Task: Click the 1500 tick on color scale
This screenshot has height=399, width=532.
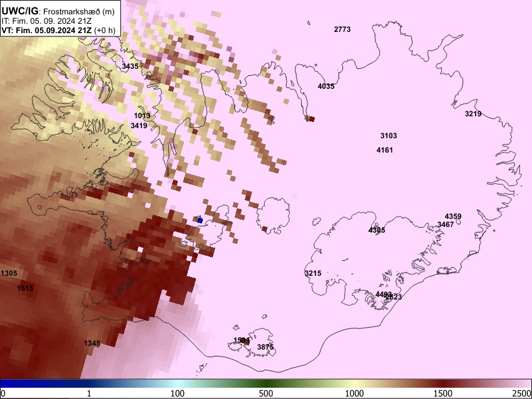Action: coord(443,393)
